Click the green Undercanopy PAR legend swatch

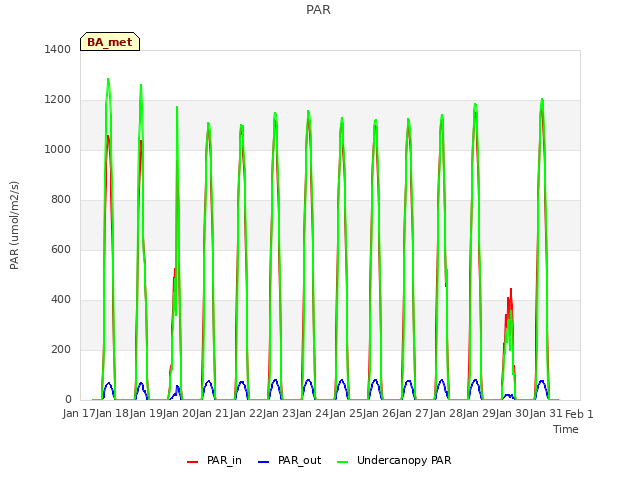coord(343,462)
